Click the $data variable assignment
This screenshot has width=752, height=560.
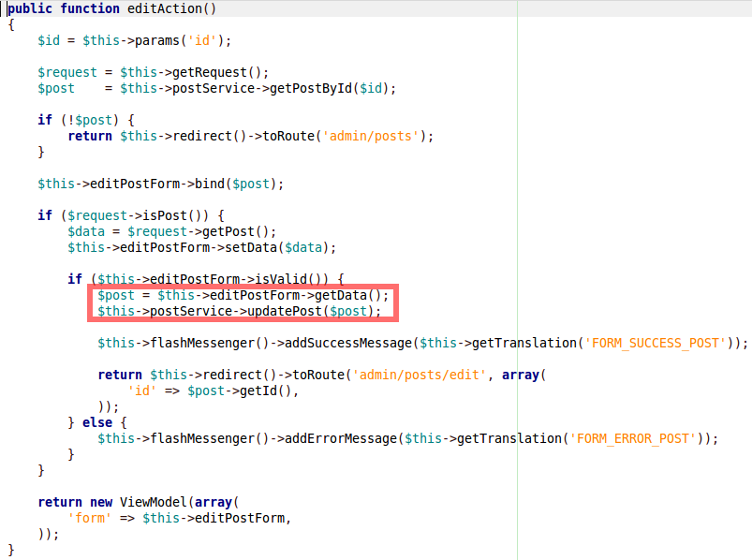[x=86, y=231]
